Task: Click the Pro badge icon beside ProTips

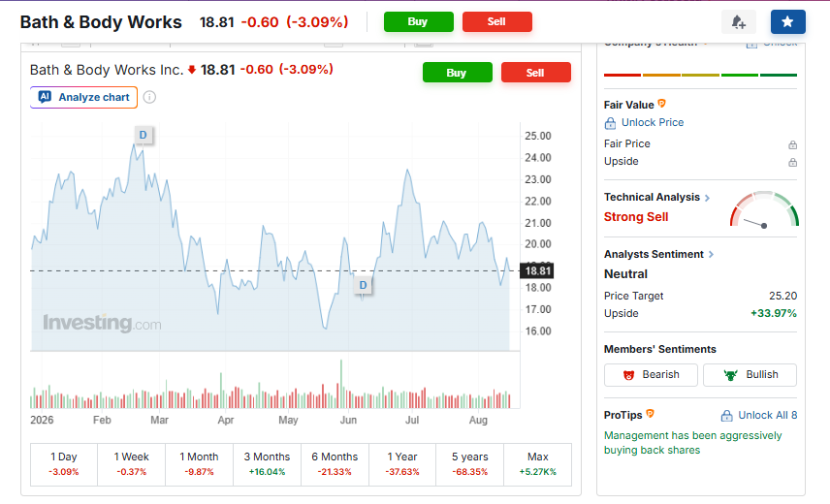Action: pyautogui.click(x=650, y=414)
